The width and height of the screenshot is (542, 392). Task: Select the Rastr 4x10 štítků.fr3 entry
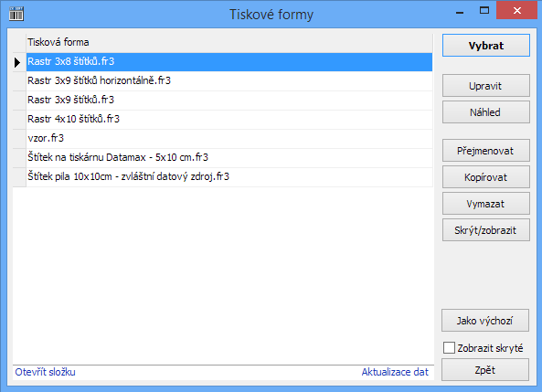[x=229, y=120]
